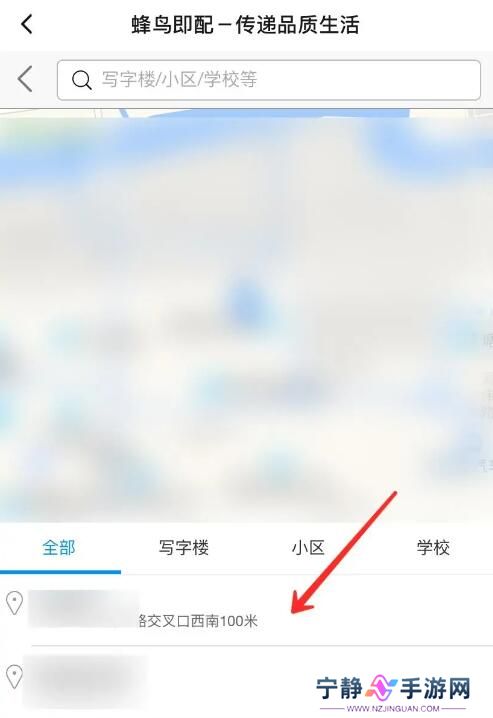
Task: Tap the 蜂鸟即配 page title
Action: (x=245, y=24)
